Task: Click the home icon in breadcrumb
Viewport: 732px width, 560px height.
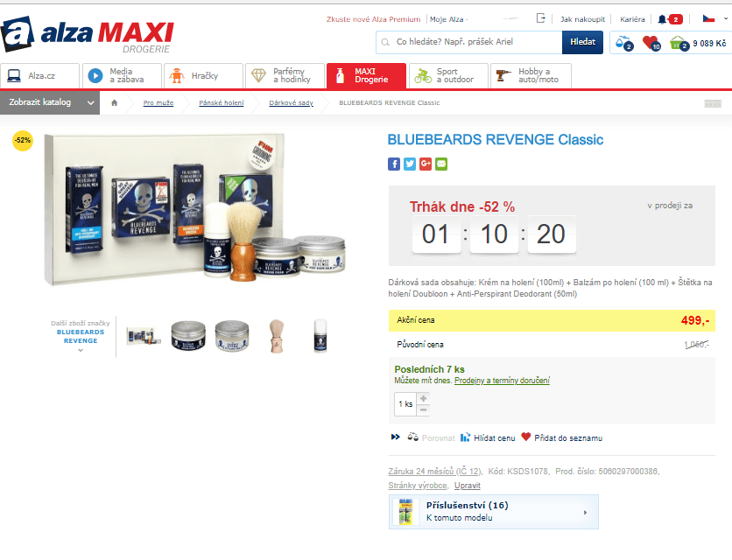Action: click(114, 103)
